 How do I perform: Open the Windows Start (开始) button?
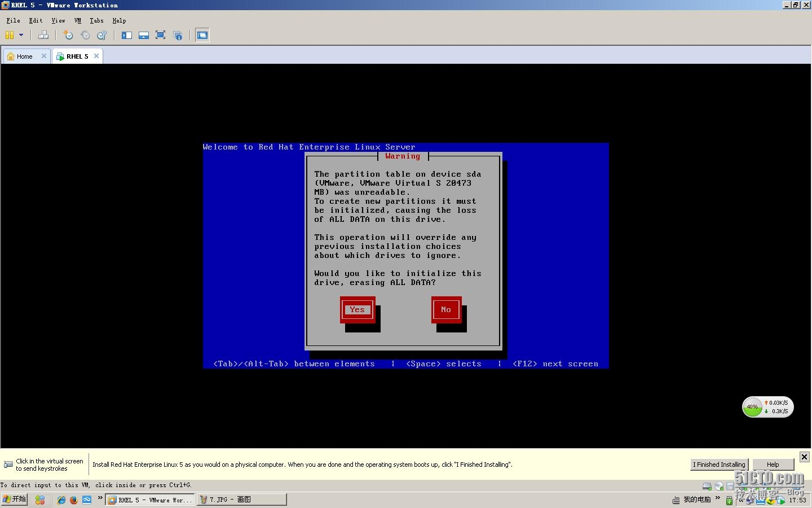click(x=14, y=500)
